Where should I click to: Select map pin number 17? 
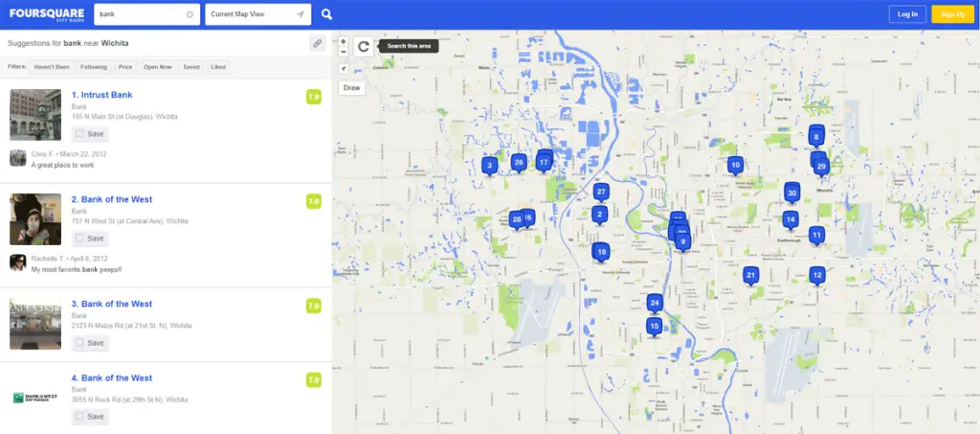point(544,163)
